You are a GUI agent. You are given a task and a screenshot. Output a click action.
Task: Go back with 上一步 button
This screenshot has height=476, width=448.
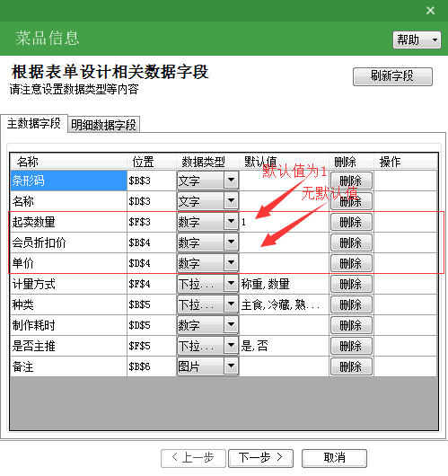click(193, 458)
